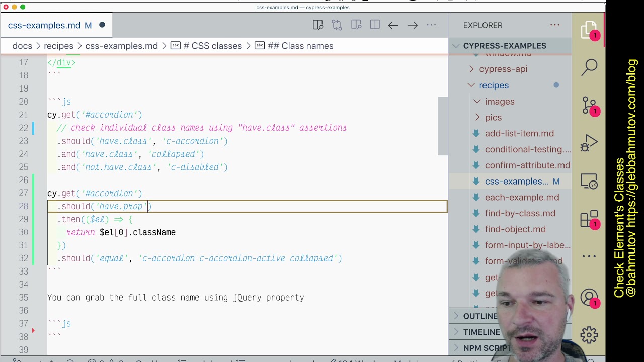
Task: Open the Explorer views ellipsis menu
Action: pyautogui.click(x=555, y=25)
